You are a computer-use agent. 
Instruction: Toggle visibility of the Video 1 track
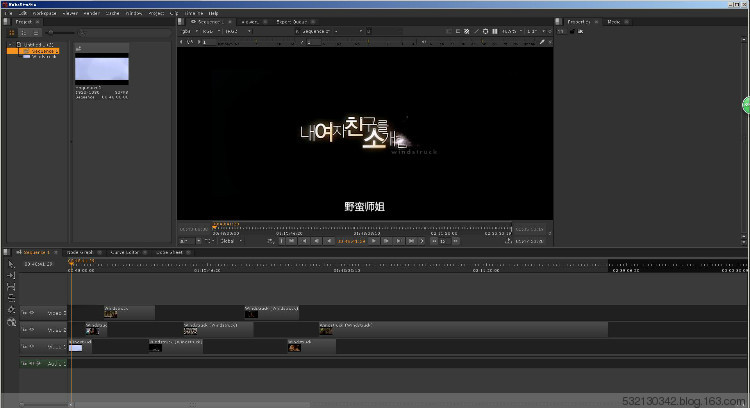coord(32,346)
